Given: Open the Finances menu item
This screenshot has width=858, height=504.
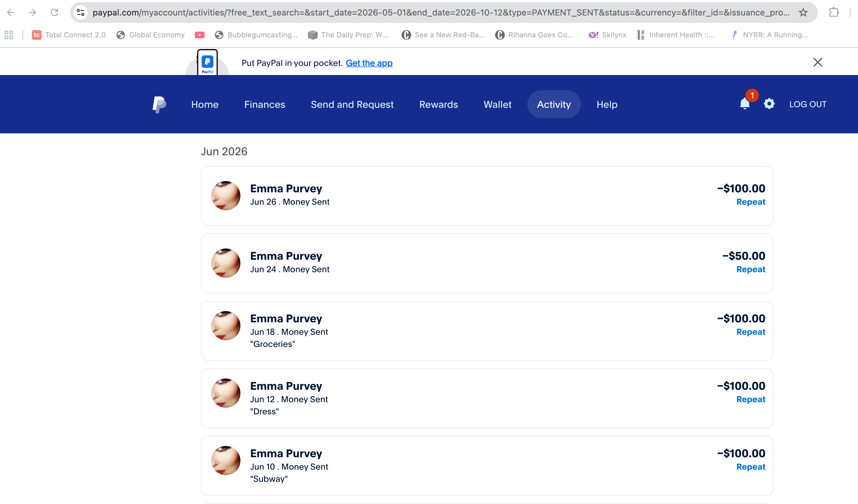Looking at the screenshot, I should click(x=264, y=104).
